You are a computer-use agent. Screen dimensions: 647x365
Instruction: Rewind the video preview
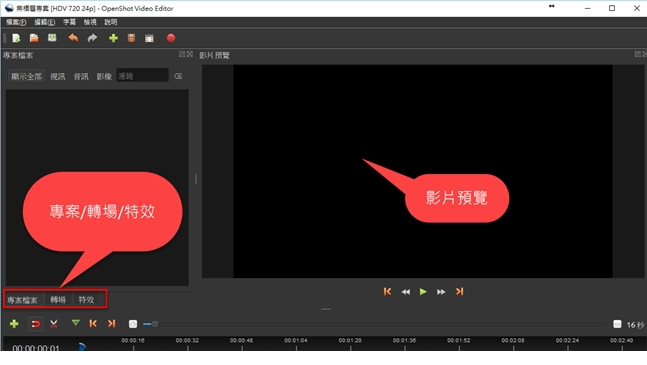pyautogui.click(x=406, y=292)
